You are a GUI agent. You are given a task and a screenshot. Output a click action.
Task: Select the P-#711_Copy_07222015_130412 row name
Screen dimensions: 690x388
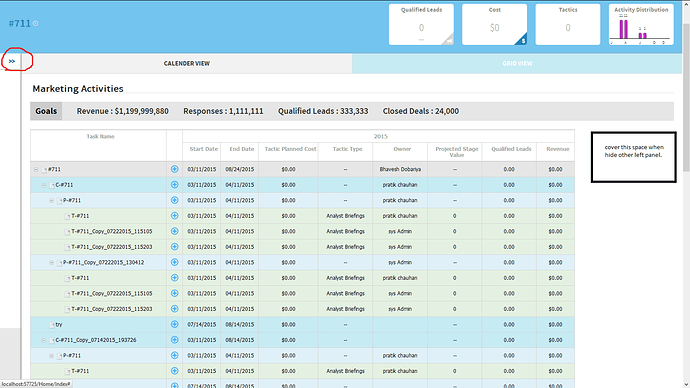(x=103, y=263)
